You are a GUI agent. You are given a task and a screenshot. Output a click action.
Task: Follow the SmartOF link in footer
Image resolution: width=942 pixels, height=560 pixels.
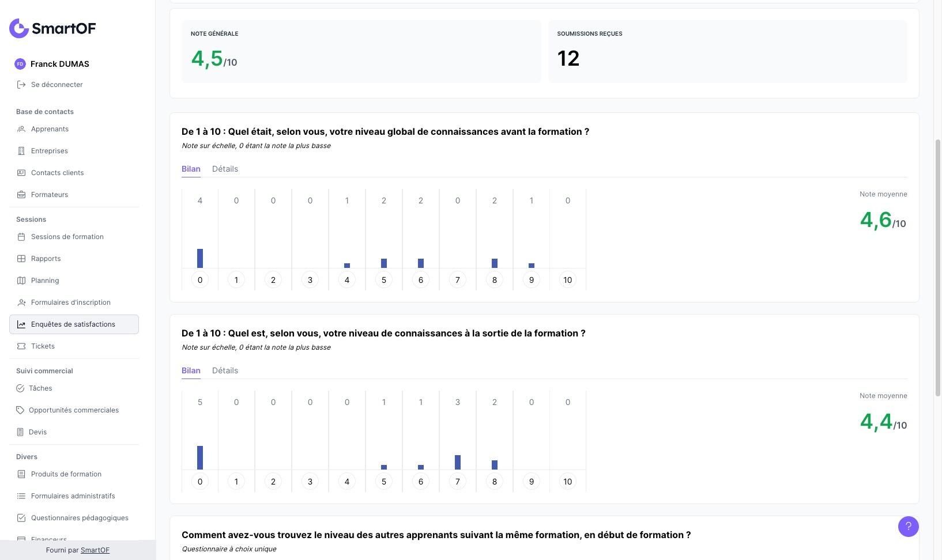(x=95, y=550)
